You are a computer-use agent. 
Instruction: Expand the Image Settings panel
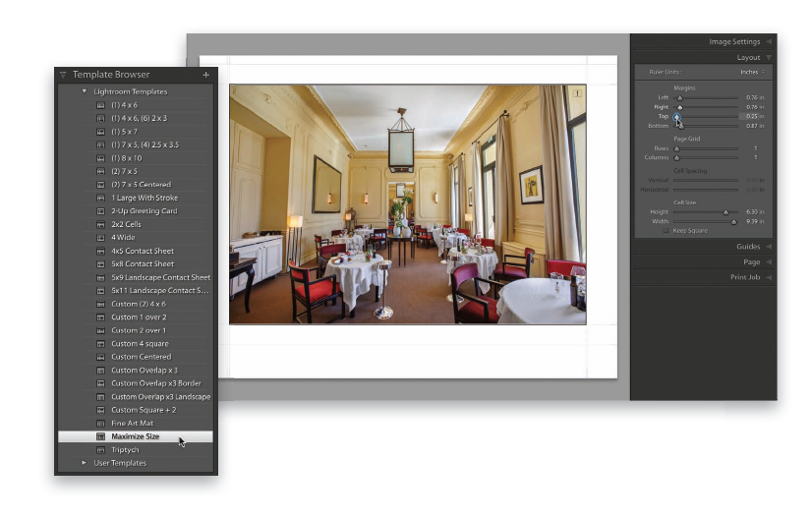(x=734, y=41)
